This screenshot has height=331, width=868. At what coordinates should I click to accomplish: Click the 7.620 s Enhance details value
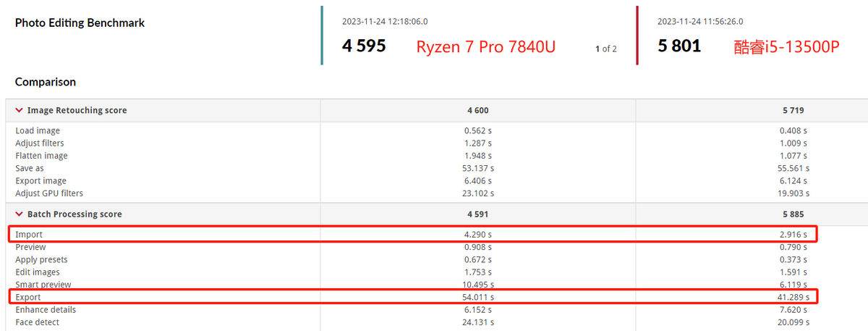pyautogui.click(x=793, y=309)
